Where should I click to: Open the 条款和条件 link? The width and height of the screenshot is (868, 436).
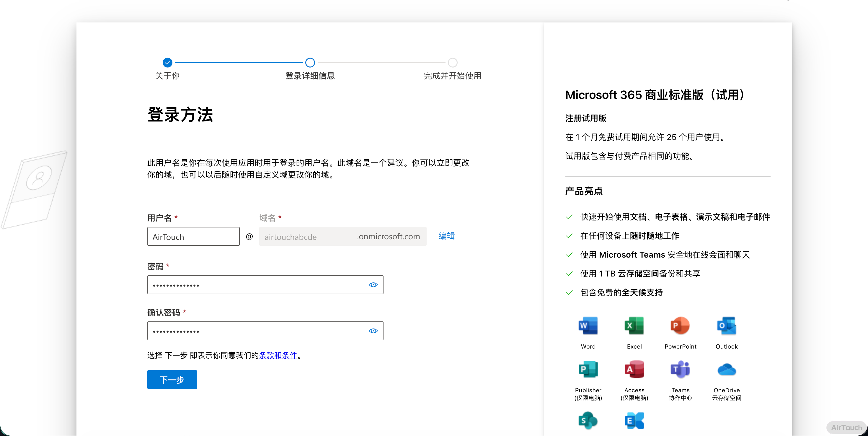pos(278,355)
